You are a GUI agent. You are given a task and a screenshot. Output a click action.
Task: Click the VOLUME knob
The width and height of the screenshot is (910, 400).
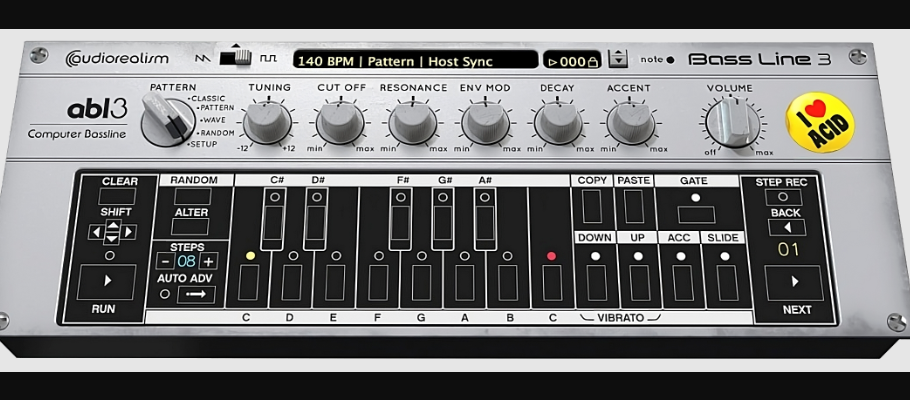[733, 122]
